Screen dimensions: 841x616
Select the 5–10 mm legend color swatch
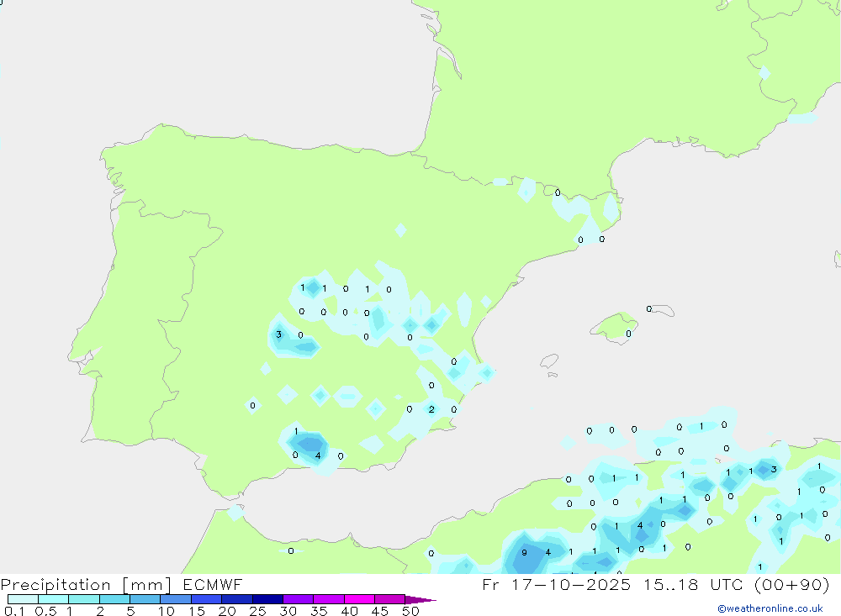pos(145,599)
